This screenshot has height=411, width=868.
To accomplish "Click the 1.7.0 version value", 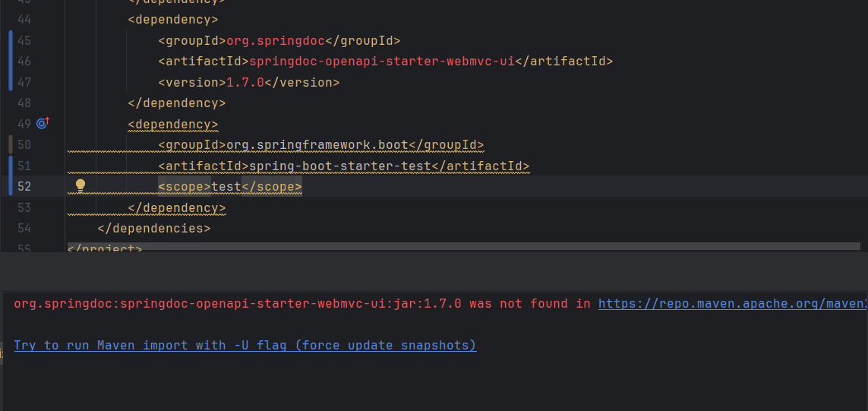I will (x=245, y=82).
